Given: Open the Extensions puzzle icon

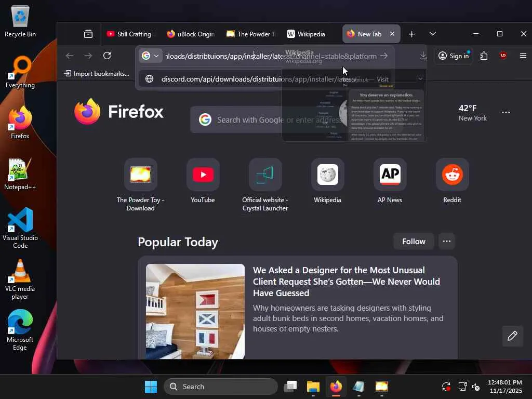Looking at the screenshot, I should click(484, 56).
